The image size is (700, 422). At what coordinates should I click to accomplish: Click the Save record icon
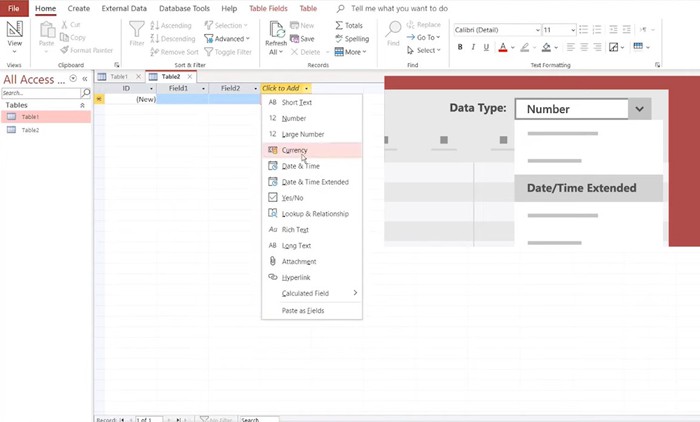click(x=294, y=38)
